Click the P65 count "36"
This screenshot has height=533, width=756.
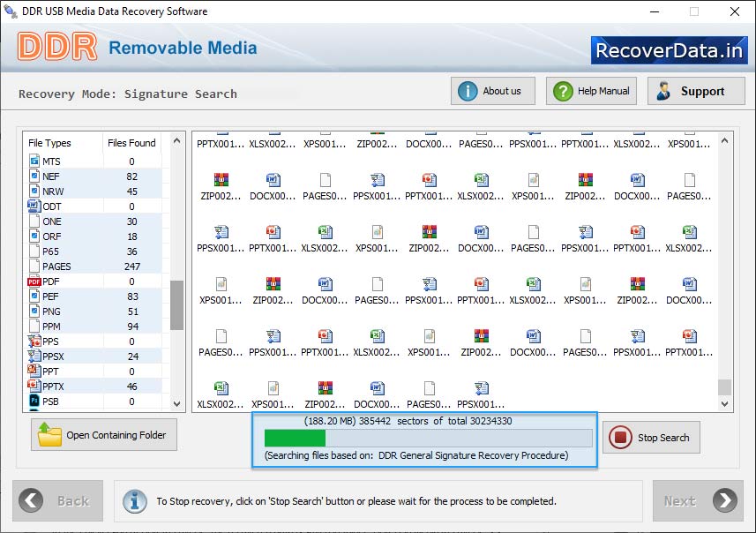pos(132,251)
